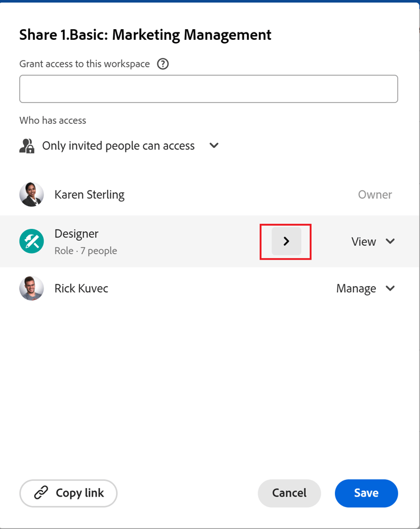
Task: Copy link to the Marketing Management workspace
Action: tap(68, 493)
